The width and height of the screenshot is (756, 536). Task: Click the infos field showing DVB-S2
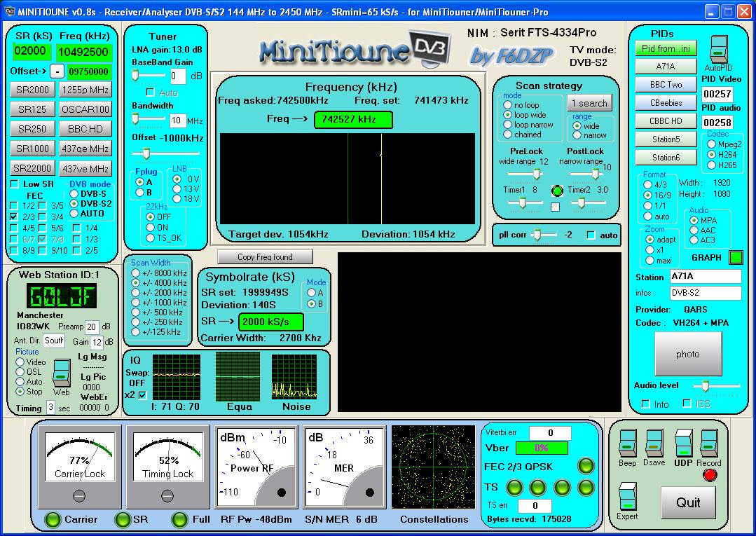point(706,293)
